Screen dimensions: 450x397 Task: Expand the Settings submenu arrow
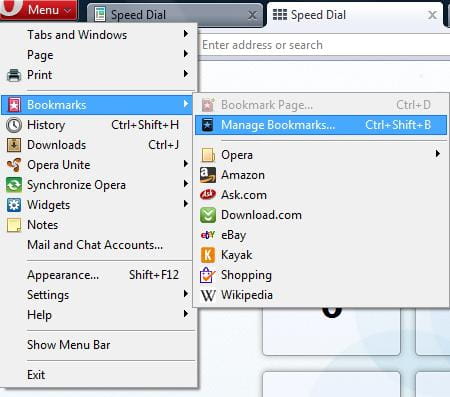click(186, 294)
